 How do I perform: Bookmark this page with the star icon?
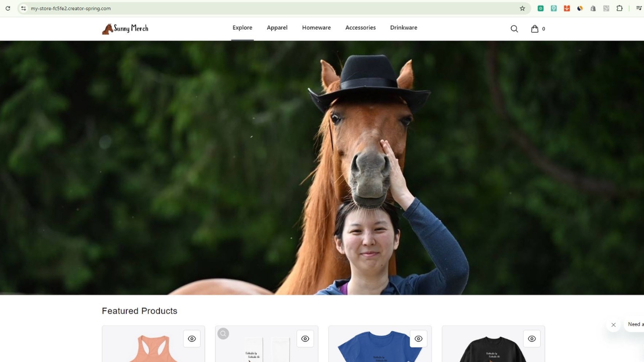coord(522,9)
